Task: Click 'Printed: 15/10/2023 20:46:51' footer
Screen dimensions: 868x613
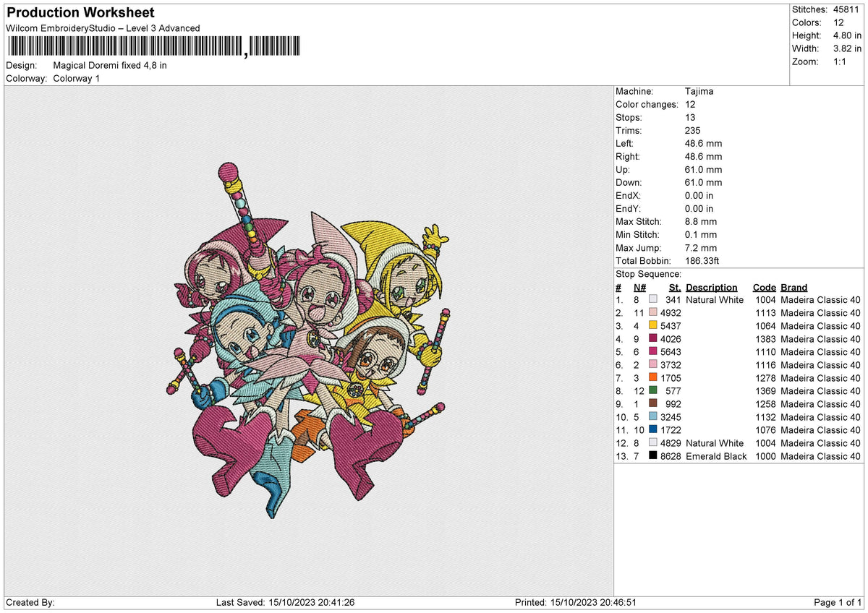Action: [575, 602]
